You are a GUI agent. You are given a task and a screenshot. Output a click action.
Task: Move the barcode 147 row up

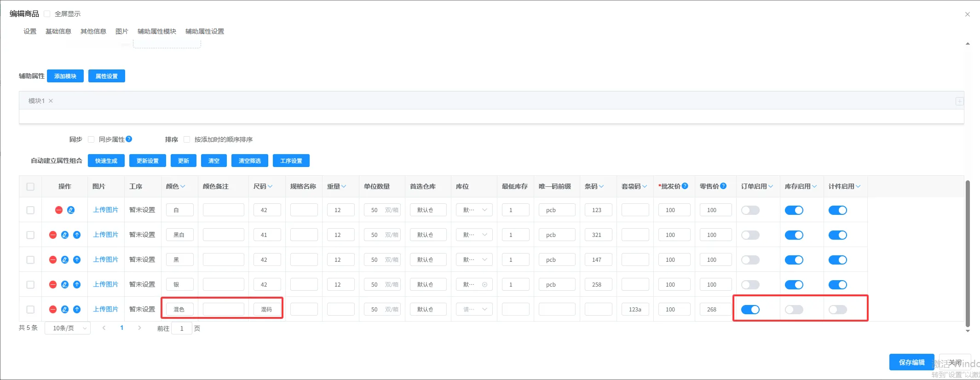pyautogui.click(x=77, y=260)
